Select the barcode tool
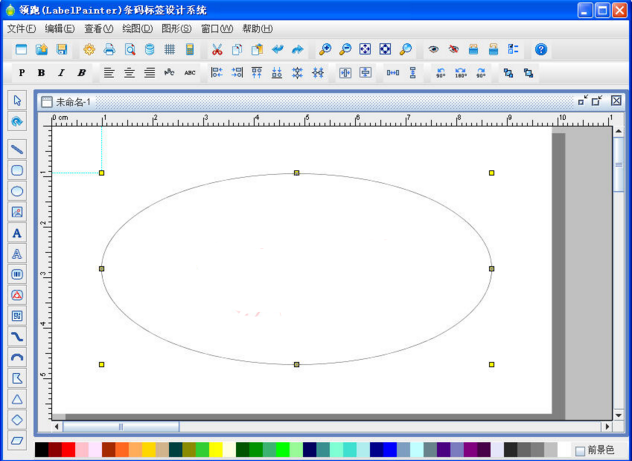The height and width of the screenshot is (461, 632). click(x=17, y=274)
